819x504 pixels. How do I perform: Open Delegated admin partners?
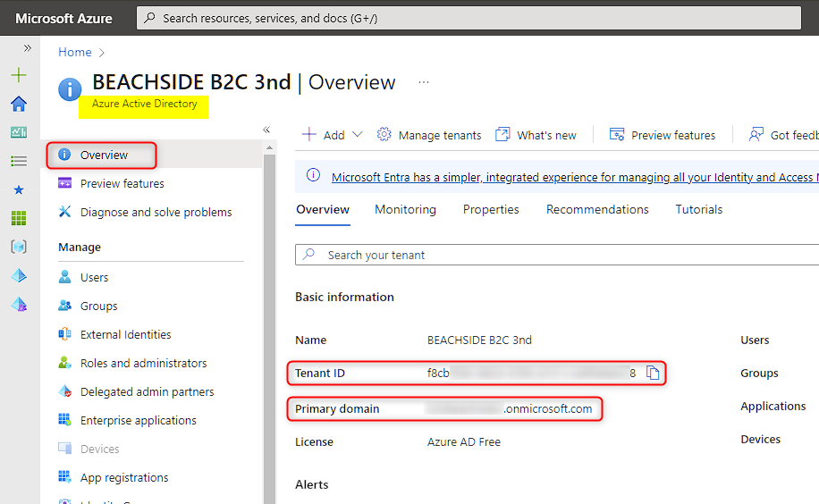click(147, 391)
